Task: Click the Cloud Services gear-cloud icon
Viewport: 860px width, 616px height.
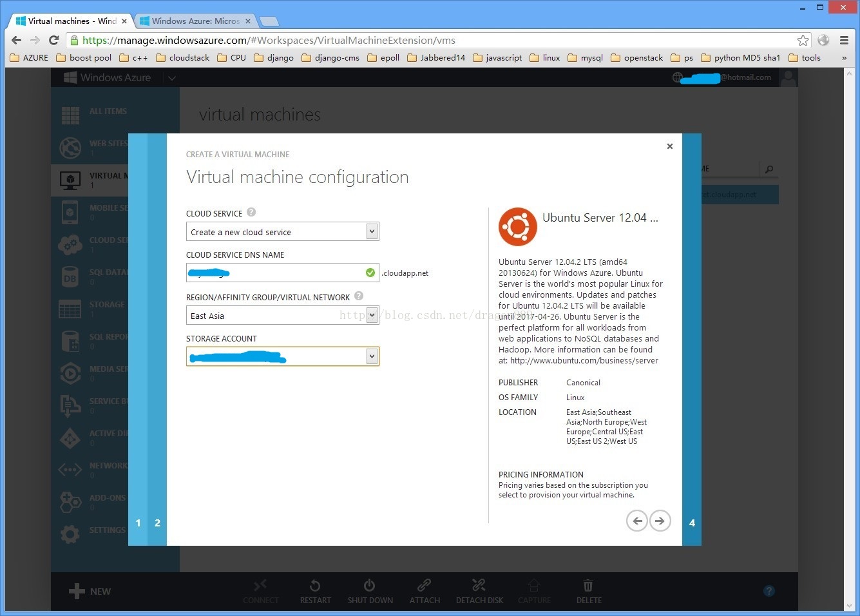Action: (70, 244)
